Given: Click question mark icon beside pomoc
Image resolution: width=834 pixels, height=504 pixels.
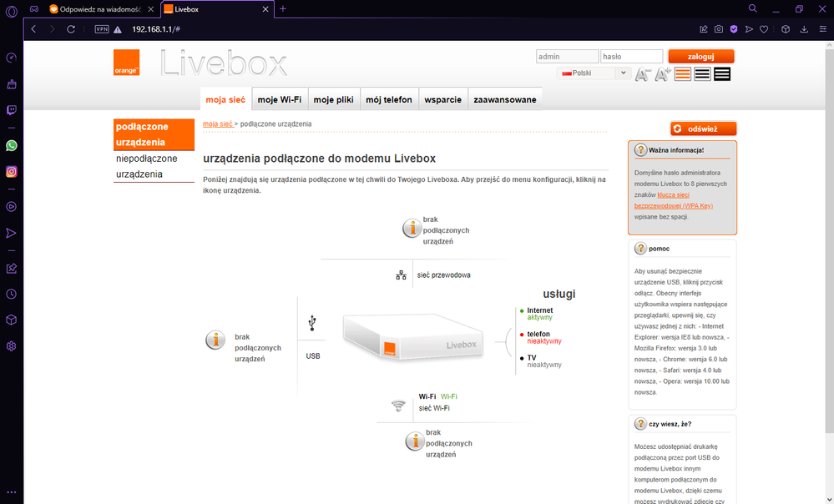Looking at the screenshot, I should coord(640,249).
